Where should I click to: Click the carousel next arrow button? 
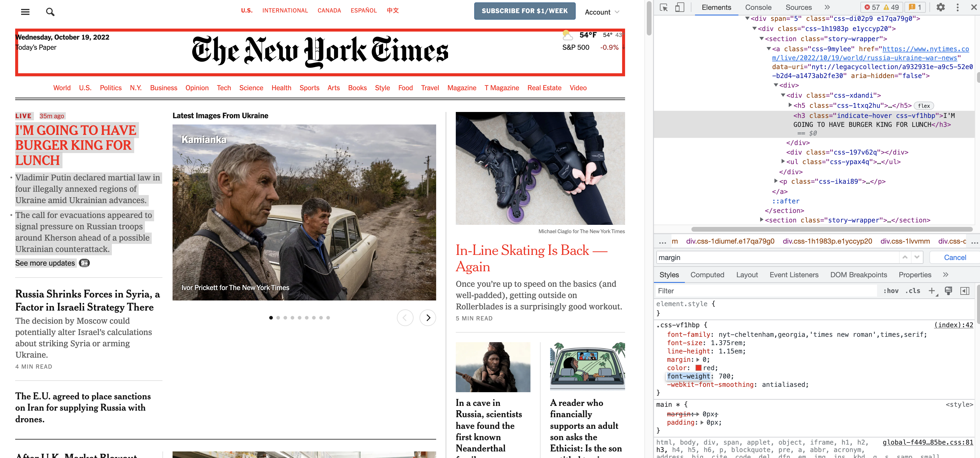click(428, 317)
